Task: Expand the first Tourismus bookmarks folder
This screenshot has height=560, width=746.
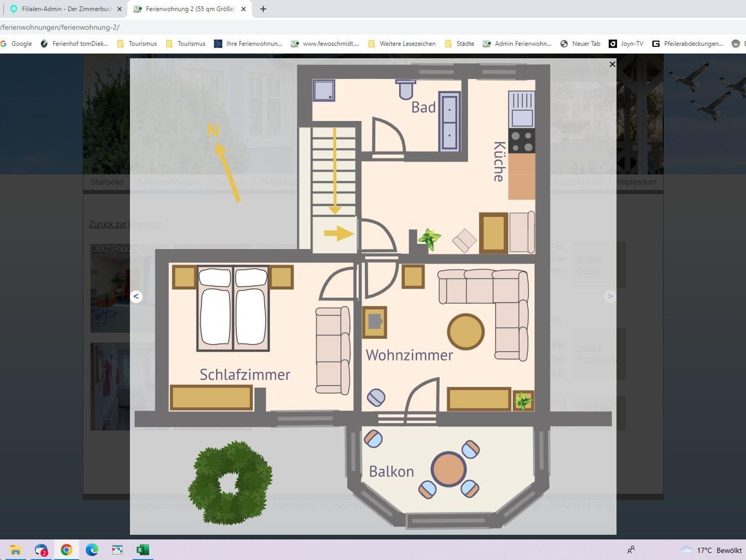Action: (x=137, y=44)
